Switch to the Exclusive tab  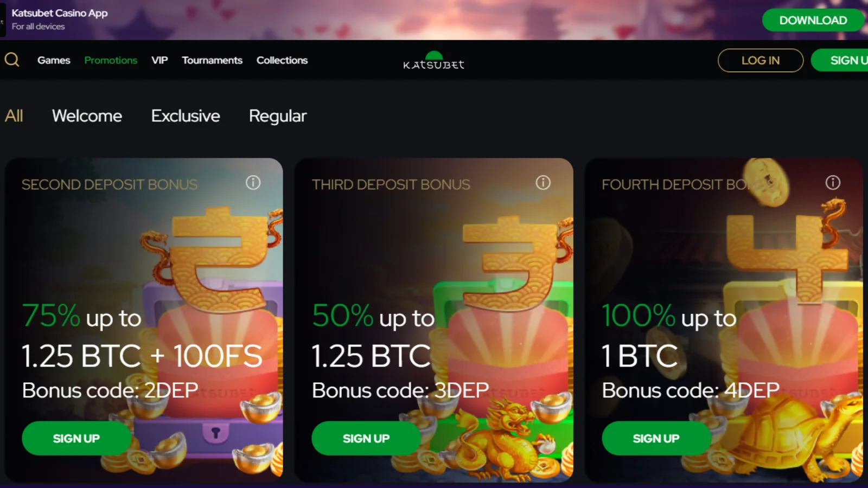point(186,116)
